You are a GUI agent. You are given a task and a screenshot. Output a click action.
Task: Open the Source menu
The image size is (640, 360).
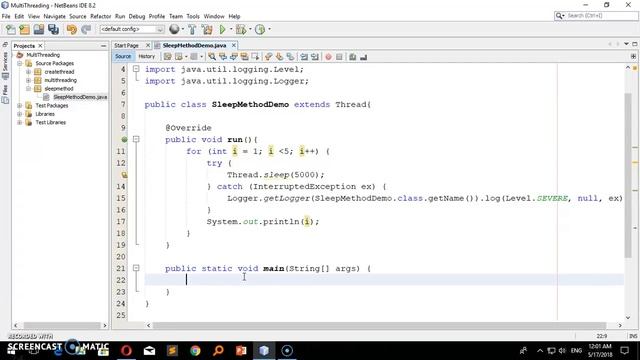point(78,16)
